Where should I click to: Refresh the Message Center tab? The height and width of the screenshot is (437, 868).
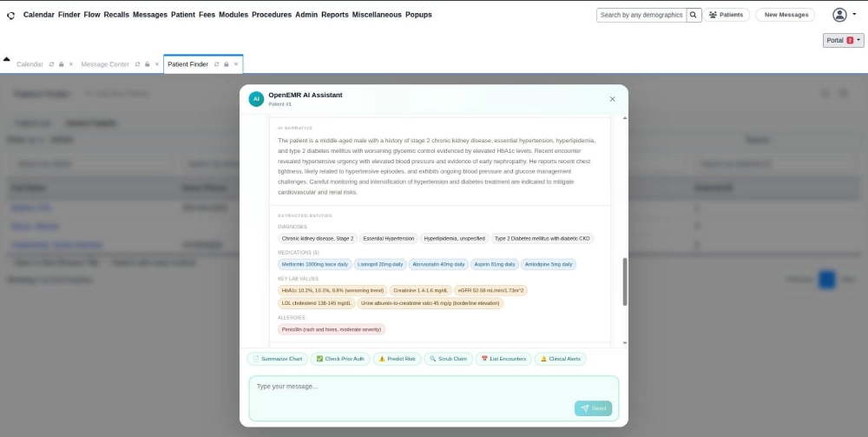pyautogui.click(x=137, y=64)
